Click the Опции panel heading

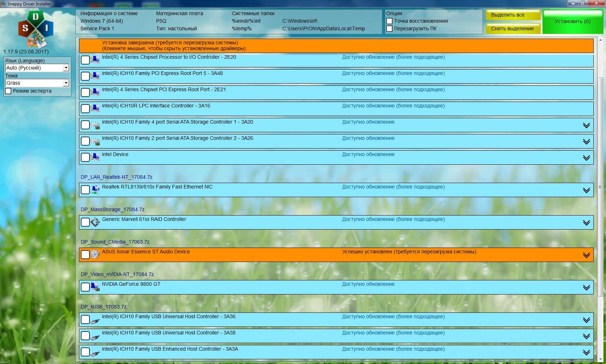[x=394, y=13]
